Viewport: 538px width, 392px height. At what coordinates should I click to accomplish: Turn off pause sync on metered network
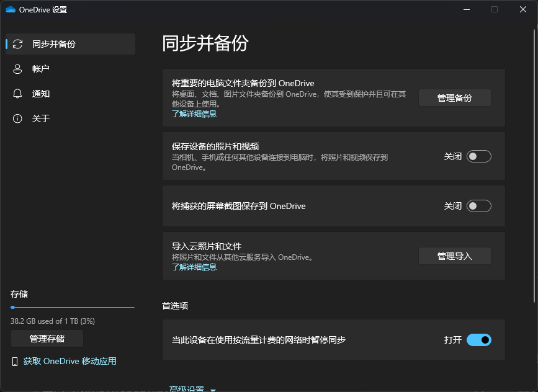point(479,340)
